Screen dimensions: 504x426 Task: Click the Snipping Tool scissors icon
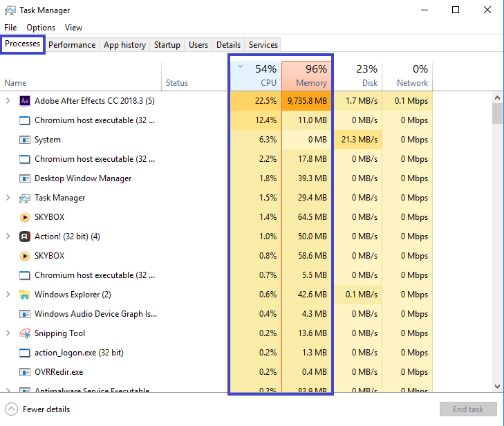click(x=25, y=333)
